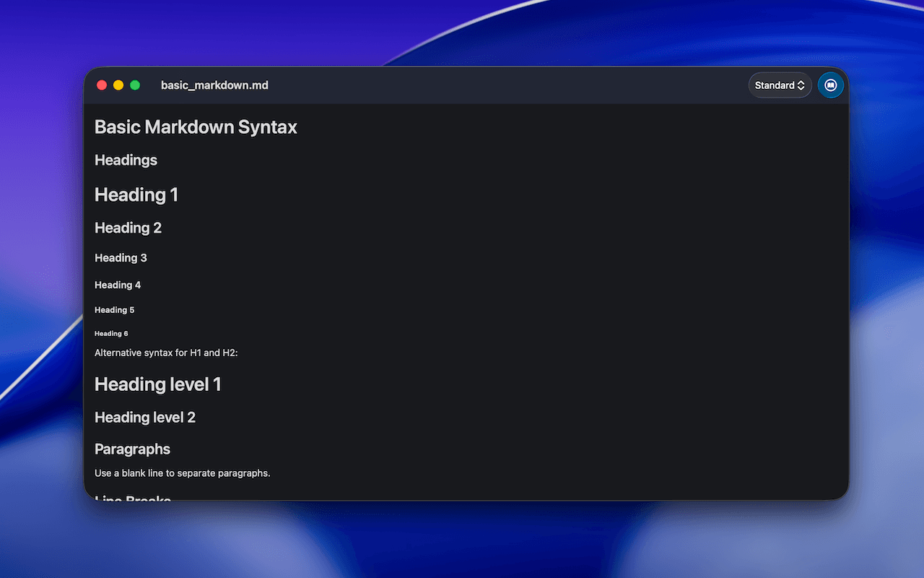Screen dimensions: 924x578
Task: Click the "Paragraphs" section heading
Action: click(132, 449)
